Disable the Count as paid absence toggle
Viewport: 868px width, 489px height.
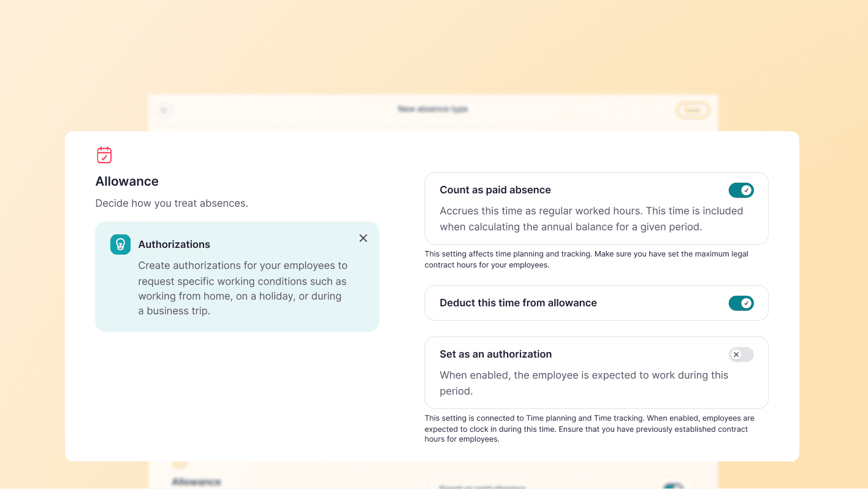740,190
